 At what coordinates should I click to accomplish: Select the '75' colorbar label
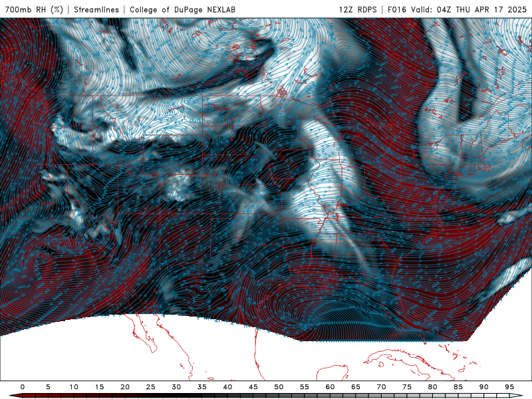click(407, 387)
